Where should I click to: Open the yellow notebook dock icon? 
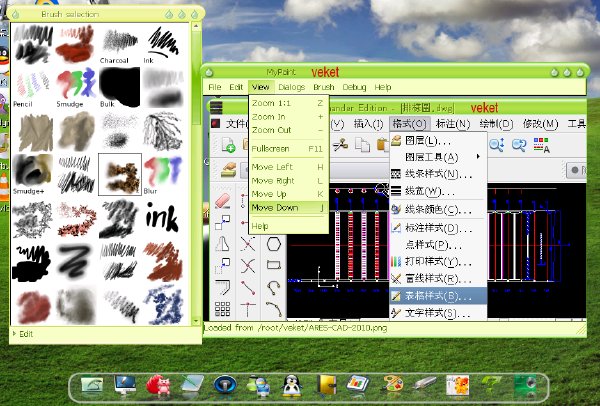pos(326,385)
